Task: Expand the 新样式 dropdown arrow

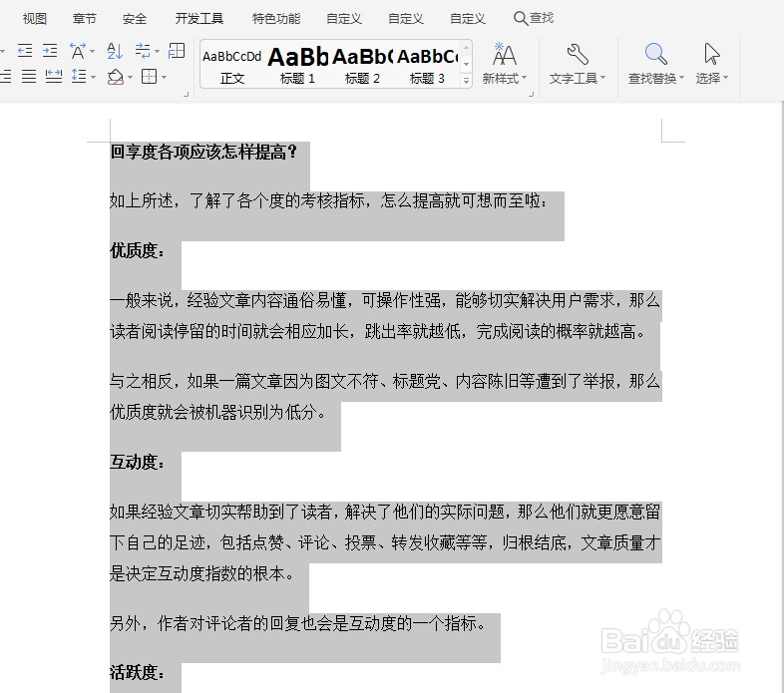Action: point(524,78)
